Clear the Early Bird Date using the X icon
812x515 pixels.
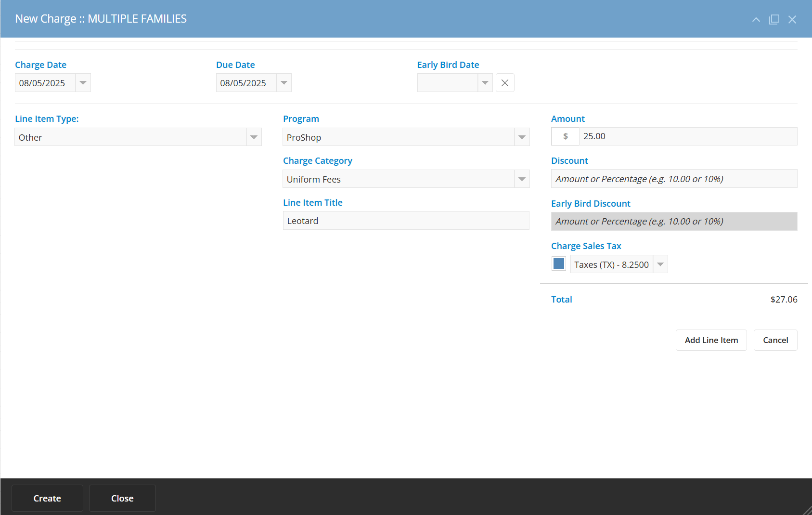(505, 82)
